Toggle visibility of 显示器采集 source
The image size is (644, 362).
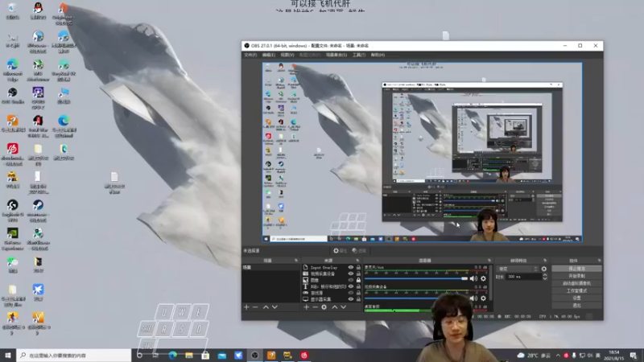pyautogui.click(x=351, y=299)
